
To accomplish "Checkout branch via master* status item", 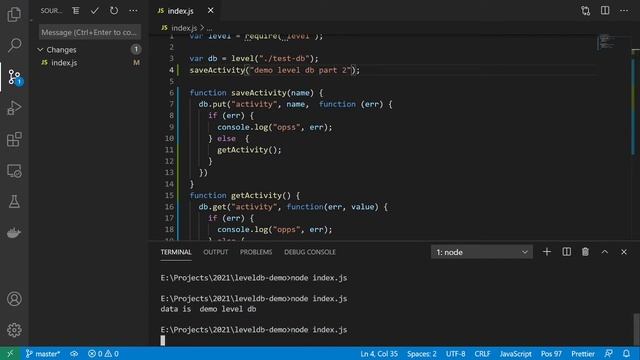I will (43, 353).
